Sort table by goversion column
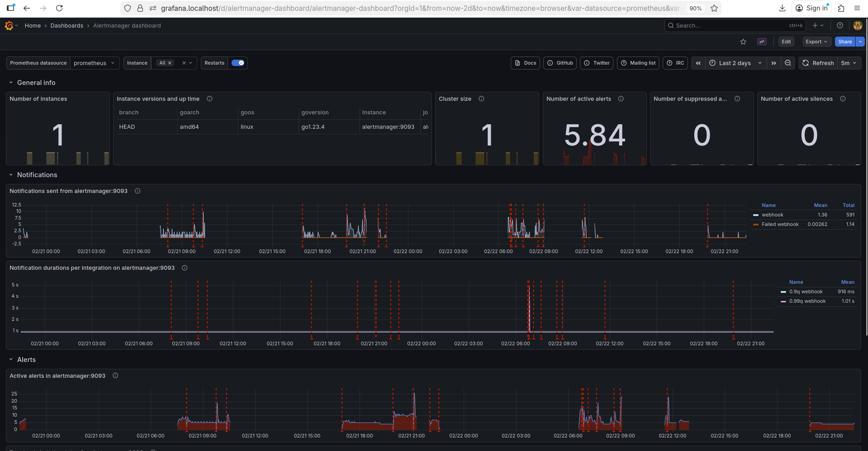The image size is (868, 451). pos(315,113)
